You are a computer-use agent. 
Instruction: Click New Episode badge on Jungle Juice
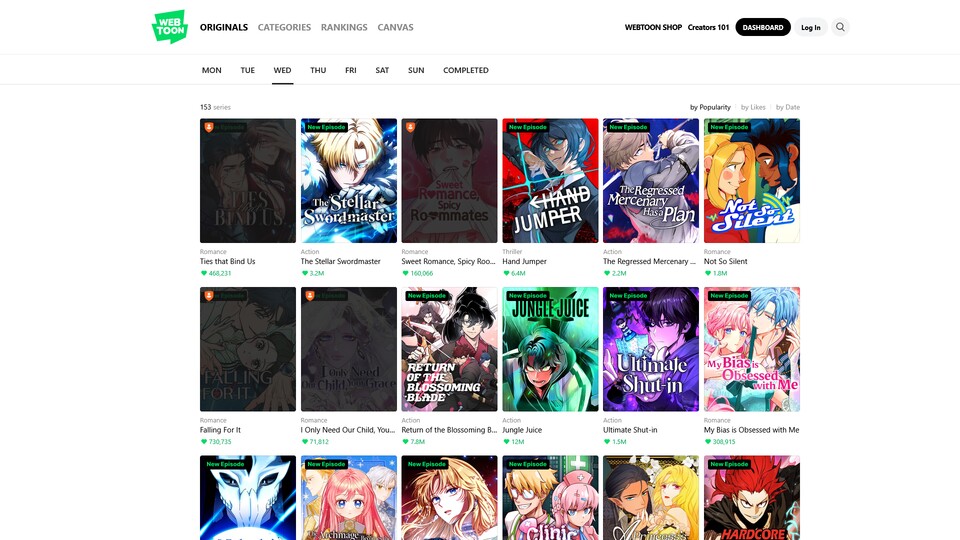coord(528,296)
